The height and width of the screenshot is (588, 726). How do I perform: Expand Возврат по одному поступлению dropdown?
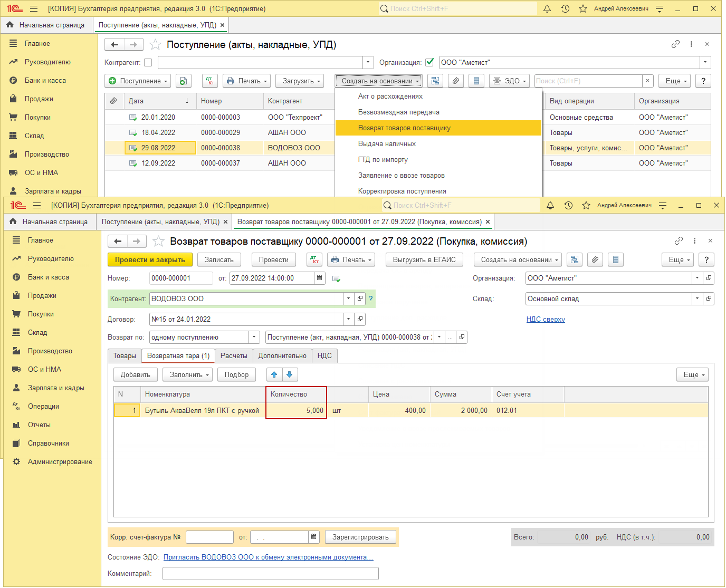click(x=254, y=337)
